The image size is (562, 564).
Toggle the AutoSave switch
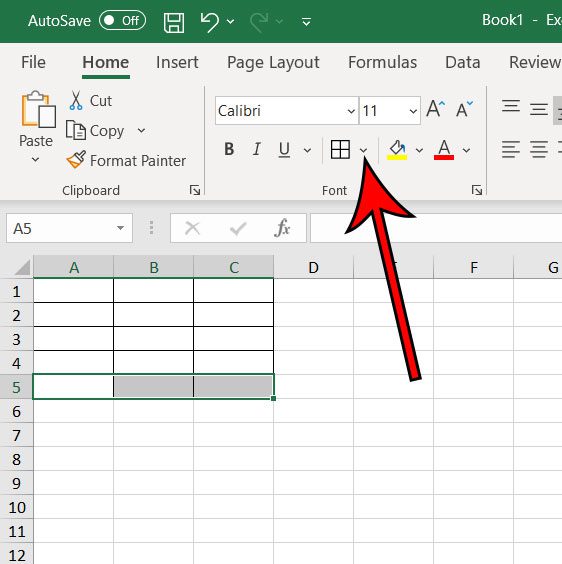click(122, 21)
